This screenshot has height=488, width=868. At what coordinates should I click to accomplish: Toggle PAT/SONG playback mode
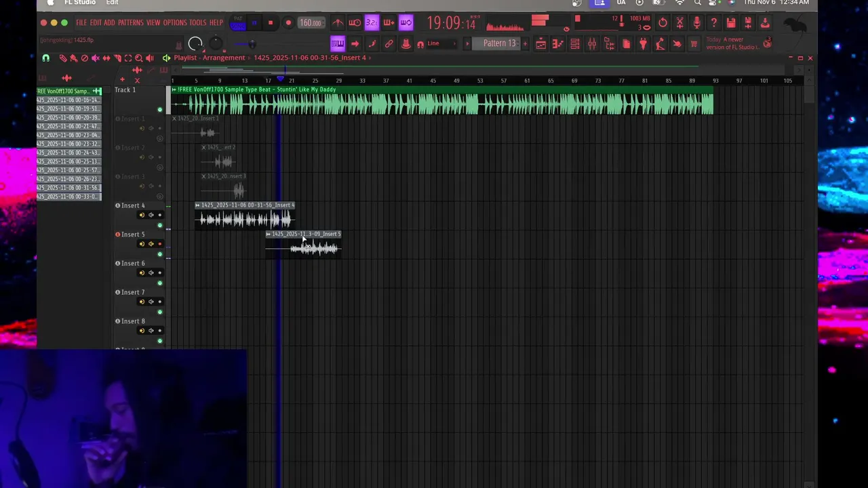pos(238,23)
